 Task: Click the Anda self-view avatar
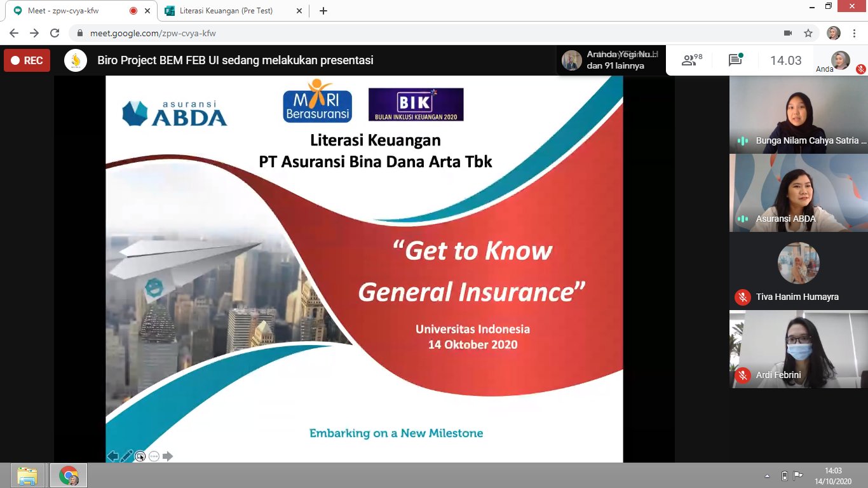click(841, 60)
